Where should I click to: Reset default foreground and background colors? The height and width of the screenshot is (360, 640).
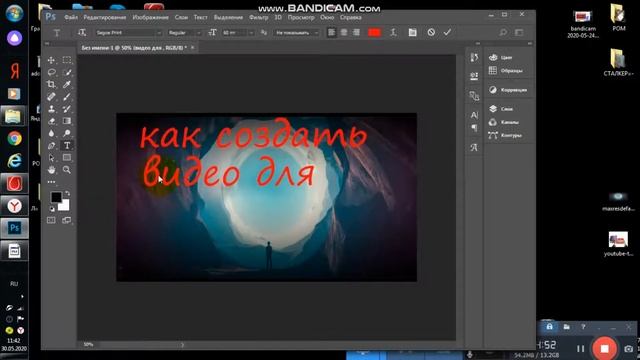52,209
